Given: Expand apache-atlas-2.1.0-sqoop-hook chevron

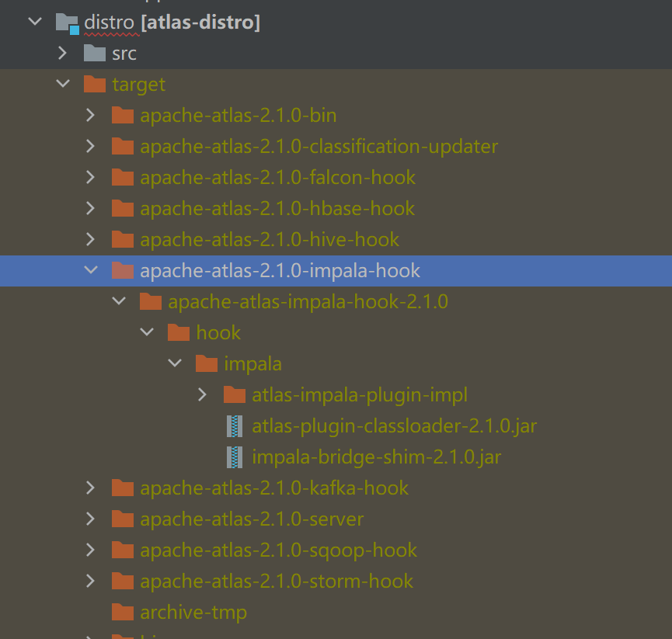Looking at the screenshot, I should pos(90,550).
